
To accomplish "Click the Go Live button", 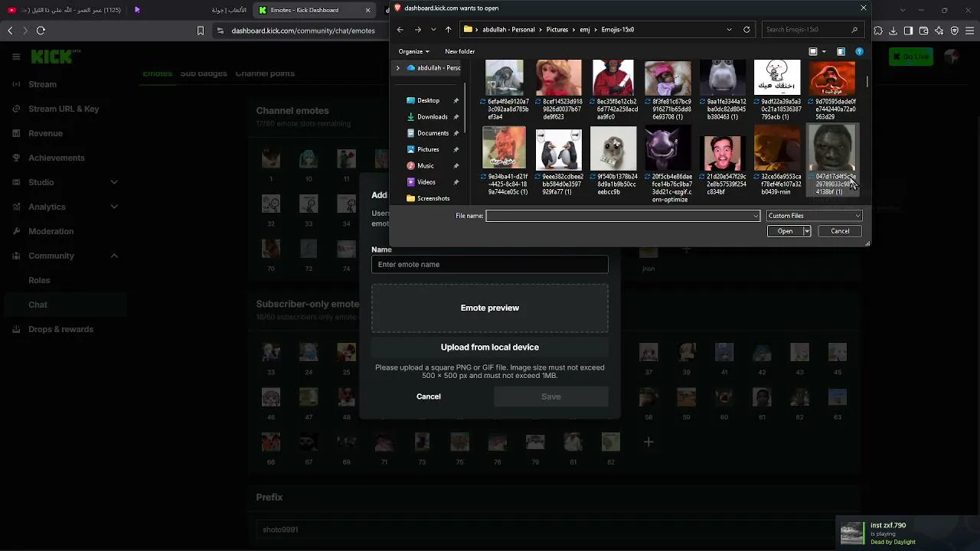I will tap(911, 57).
